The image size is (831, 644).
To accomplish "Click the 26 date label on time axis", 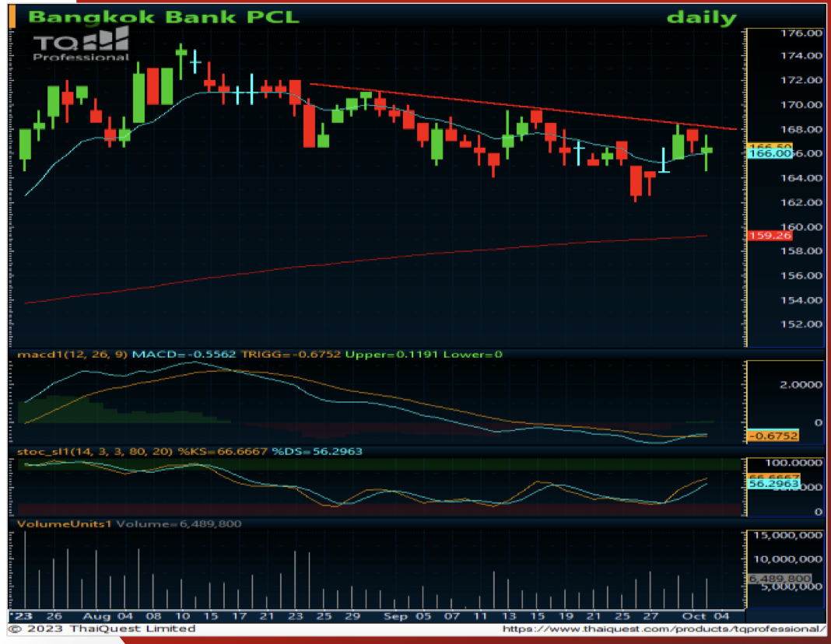I will pos(54,617).
